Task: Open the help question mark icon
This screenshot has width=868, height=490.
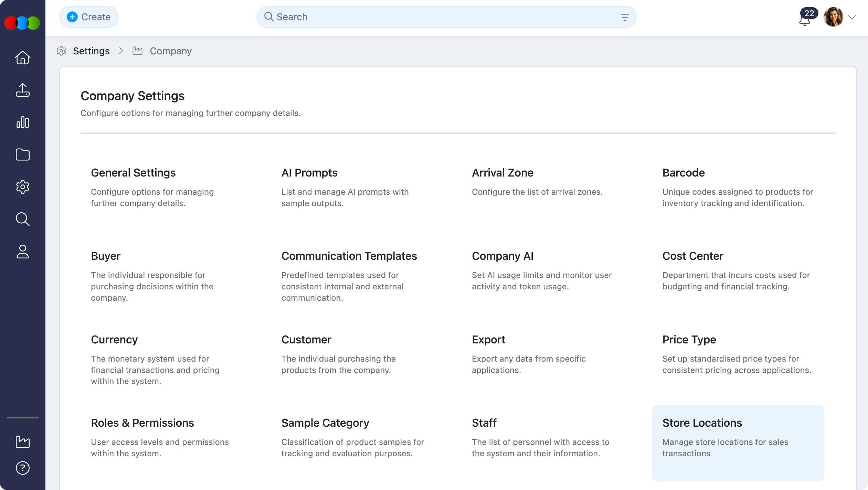Action: 23,468
